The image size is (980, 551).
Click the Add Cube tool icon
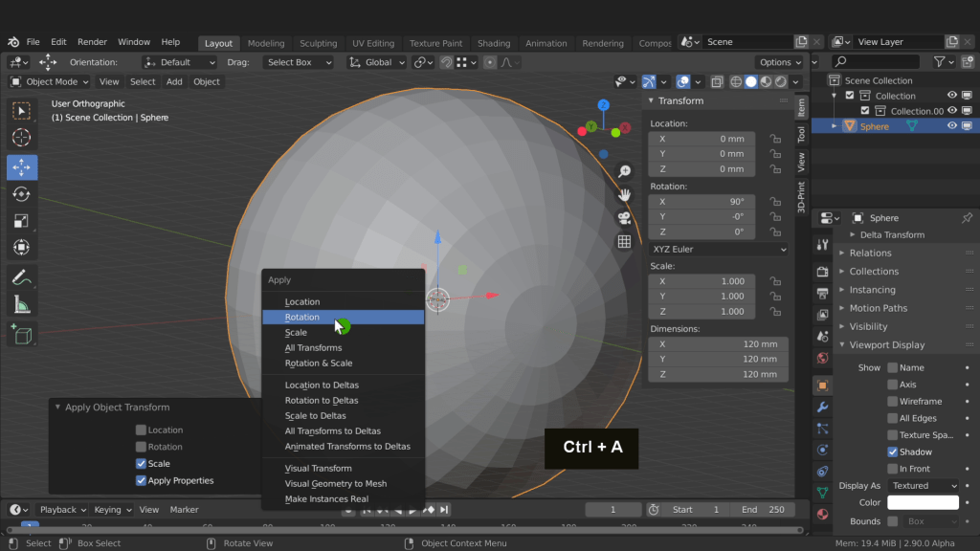(x=21, y=334)
